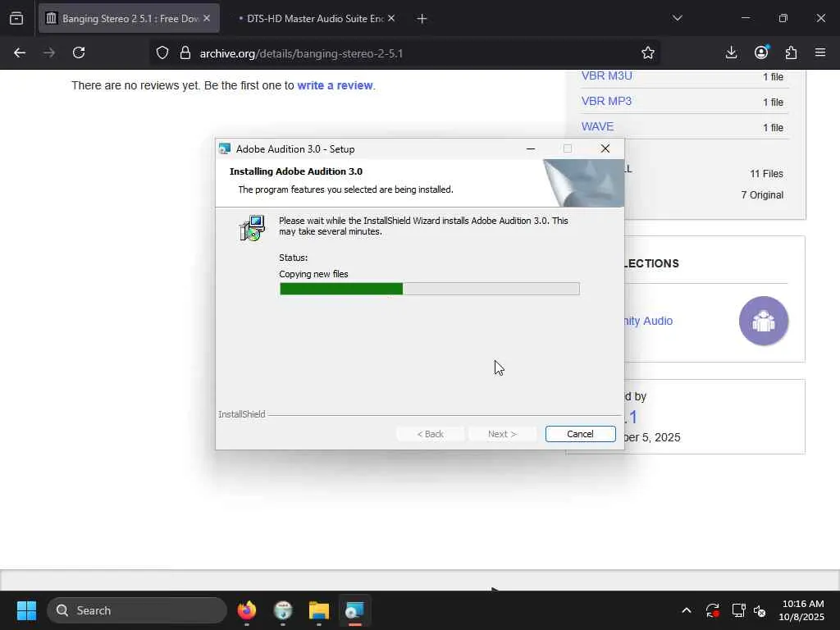Screen dimensions: 840x630
Task: Follow the write a review link
Action: 335,85
